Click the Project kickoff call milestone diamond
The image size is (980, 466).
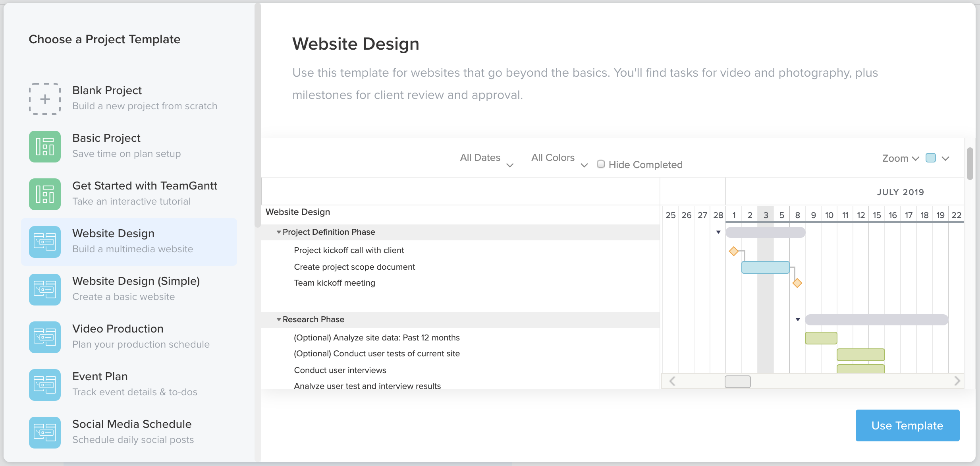click(734, 251)
